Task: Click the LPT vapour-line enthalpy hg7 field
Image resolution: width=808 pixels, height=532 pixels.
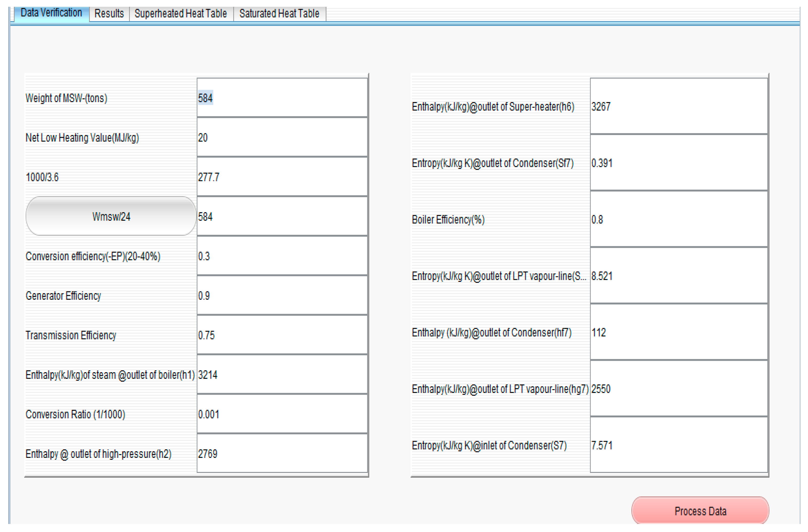Action: pyautogui.click(x=678, y=389)
